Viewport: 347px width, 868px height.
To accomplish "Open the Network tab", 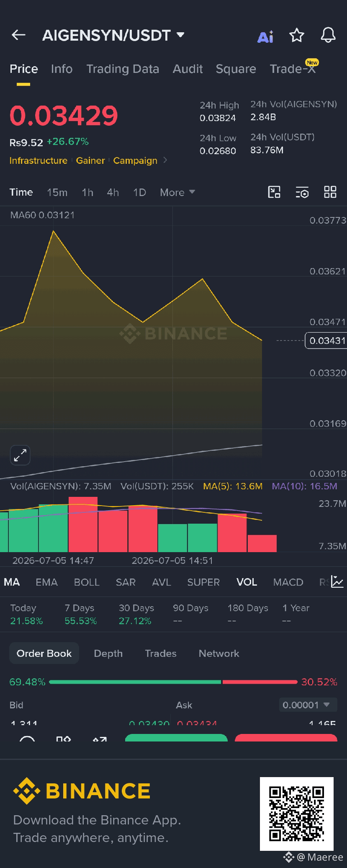I will point(219,653).
